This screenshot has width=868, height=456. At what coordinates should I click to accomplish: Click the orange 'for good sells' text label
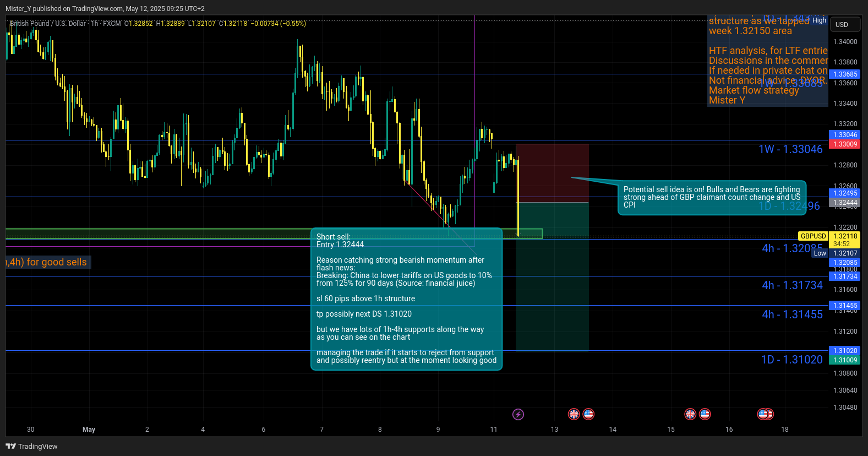pos(48,262)
